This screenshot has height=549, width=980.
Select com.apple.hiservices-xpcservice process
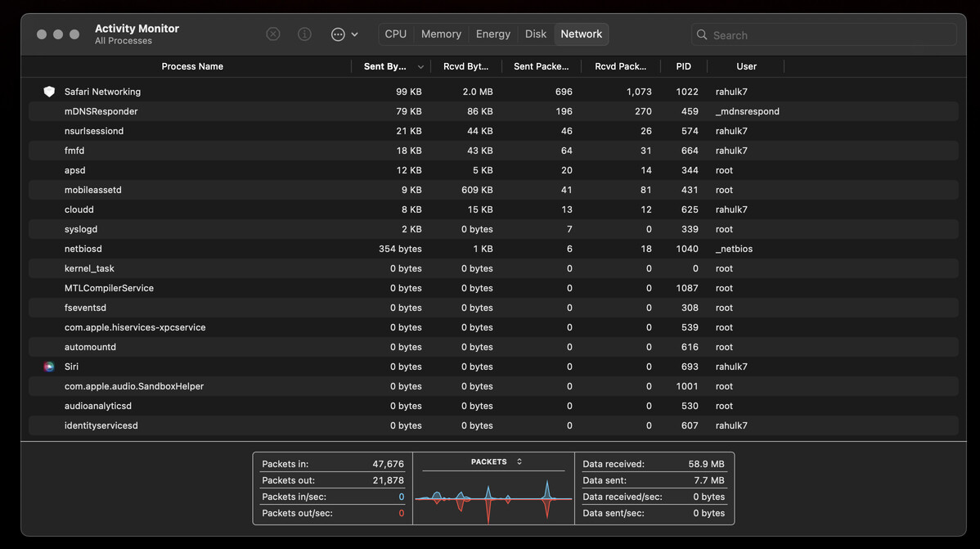[135, 327]
